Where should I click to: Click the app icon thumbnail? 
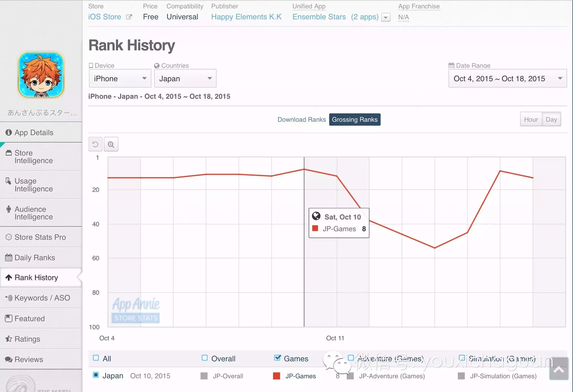pos(41,75)
